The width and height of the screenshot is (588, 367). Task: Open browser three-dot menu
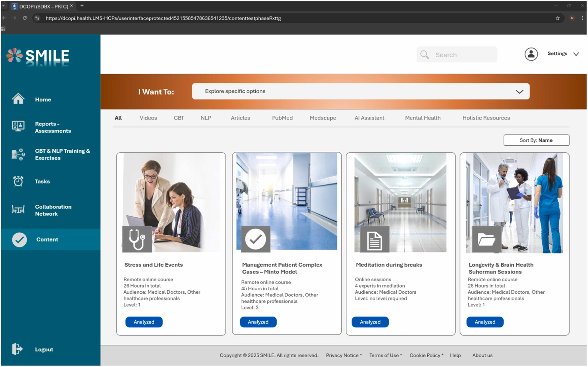[x=582, y=18]
